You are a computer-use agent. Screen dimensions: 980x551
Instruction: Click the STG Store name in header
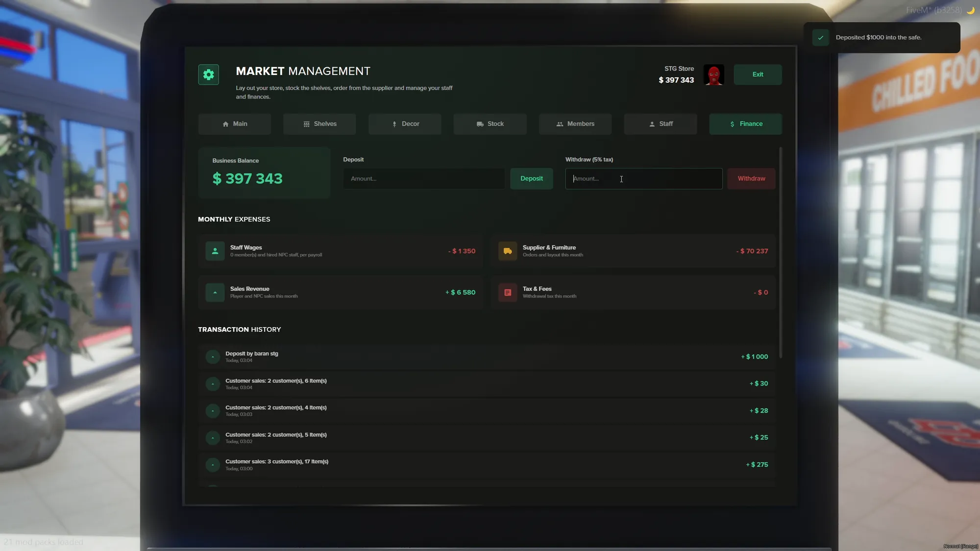679,69
